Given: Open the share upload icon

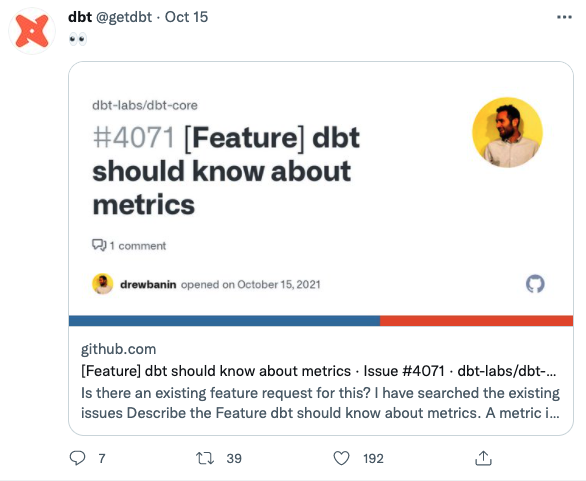Looking at the screenshot, I should (483, 458).
